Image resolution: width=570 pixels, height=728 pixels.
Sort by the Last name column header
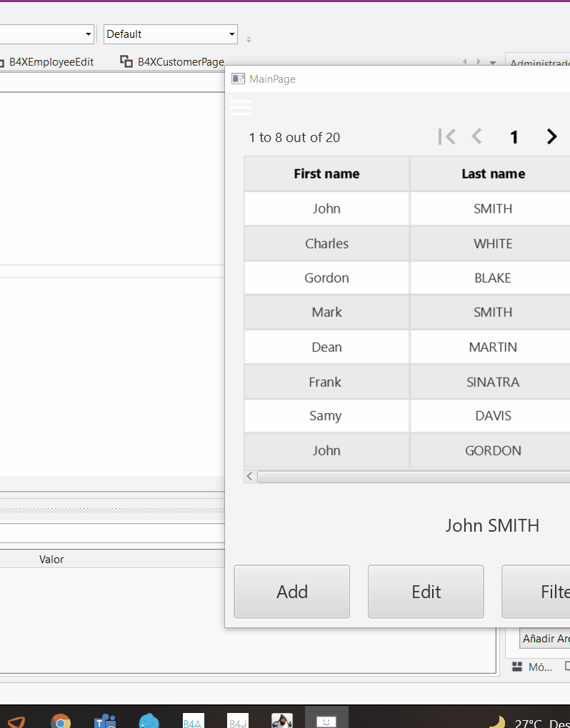pos(491,173)
